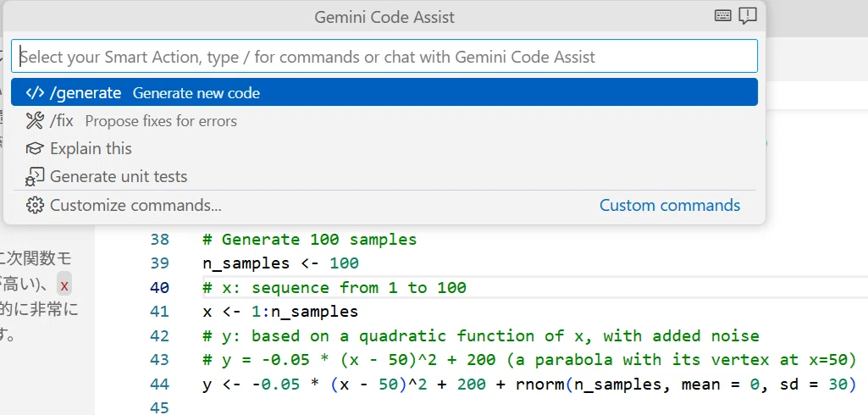868x415 pixels.
Task: Click line number 40 in the gutter
Action: (159, 288)
